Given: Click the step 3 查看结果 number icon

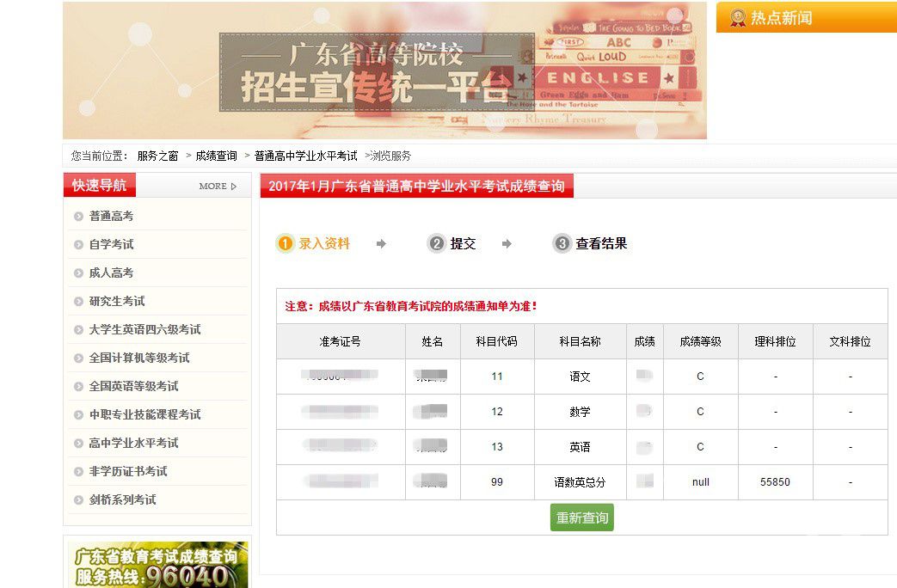Looking at the screenshot, I should click(x=562, y=244).
